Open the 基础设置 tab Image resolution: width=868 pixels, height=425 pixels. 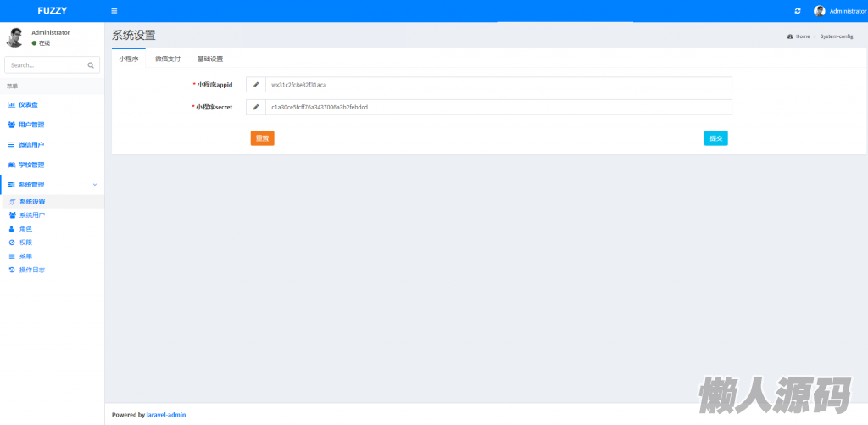coord(210,59)
